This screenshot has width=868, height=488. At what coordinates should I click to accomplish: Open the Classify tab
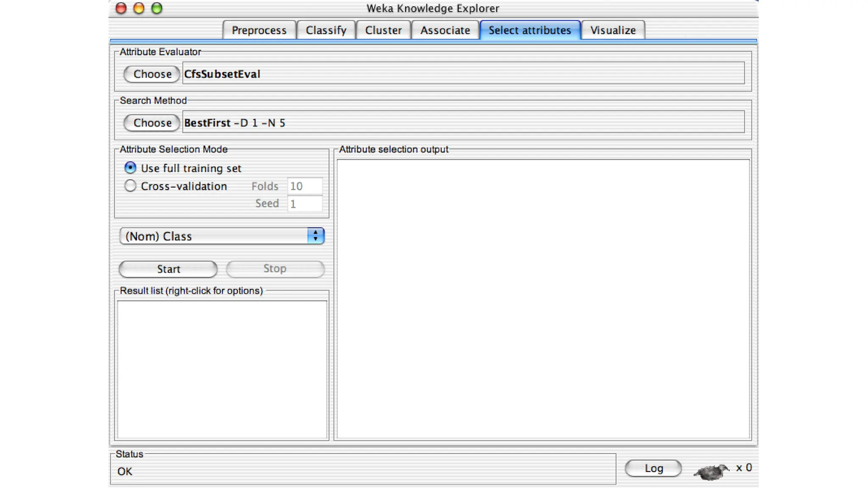pyautogui.click(x=326, y=30)
